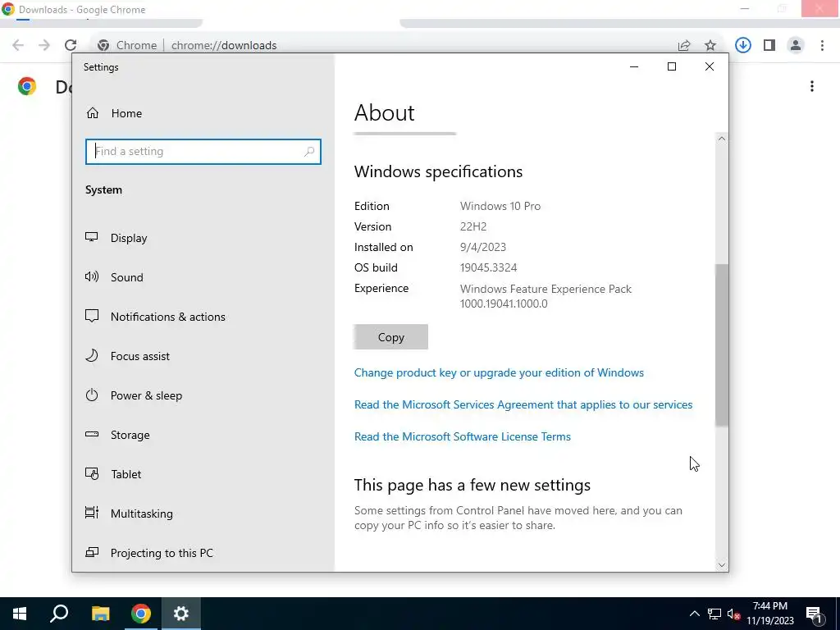Open Microsoft Services Agreement link

(x=523, y=404)
